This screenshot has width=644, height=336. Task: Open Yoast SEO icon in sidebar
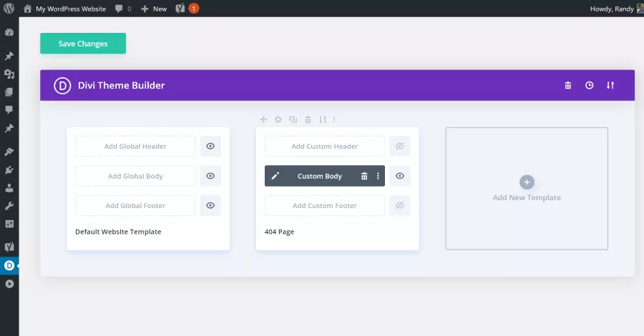click(x=9, y=247)
